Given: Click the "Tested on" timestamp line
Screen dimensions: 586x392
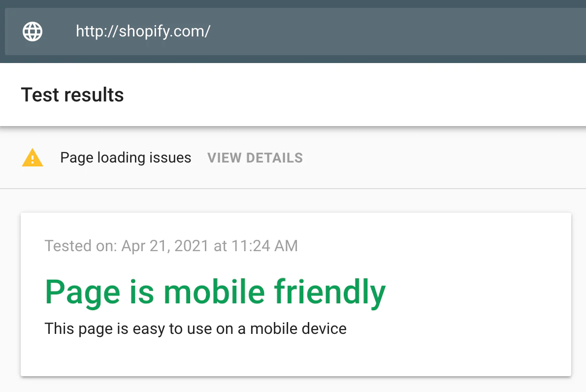Looking at the screenshot, I should pos(171,245).
